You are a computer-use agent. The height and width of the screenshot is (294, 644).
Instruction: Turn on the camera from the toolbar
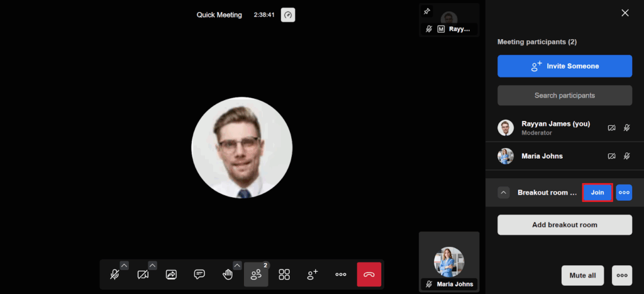[143, 274]
